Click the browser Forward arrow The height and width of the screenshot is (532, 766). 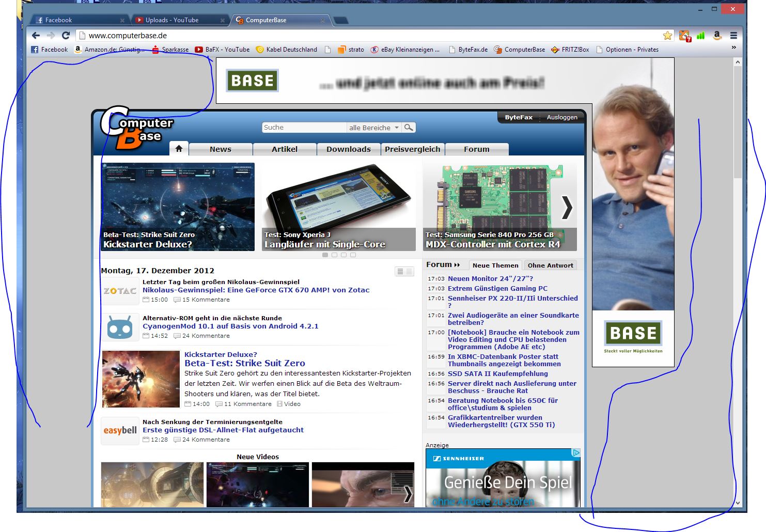51,36
